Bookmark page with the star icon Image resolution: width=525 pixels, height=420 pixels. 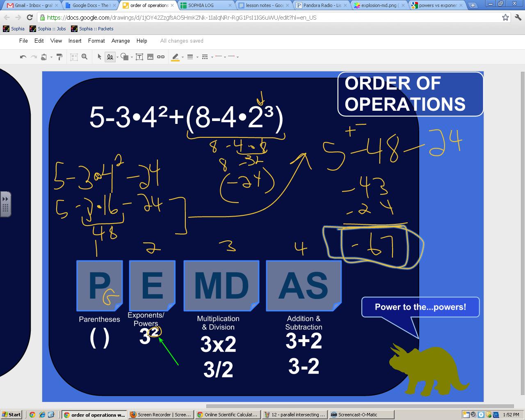pyautogui.click(x=505, y=18)
